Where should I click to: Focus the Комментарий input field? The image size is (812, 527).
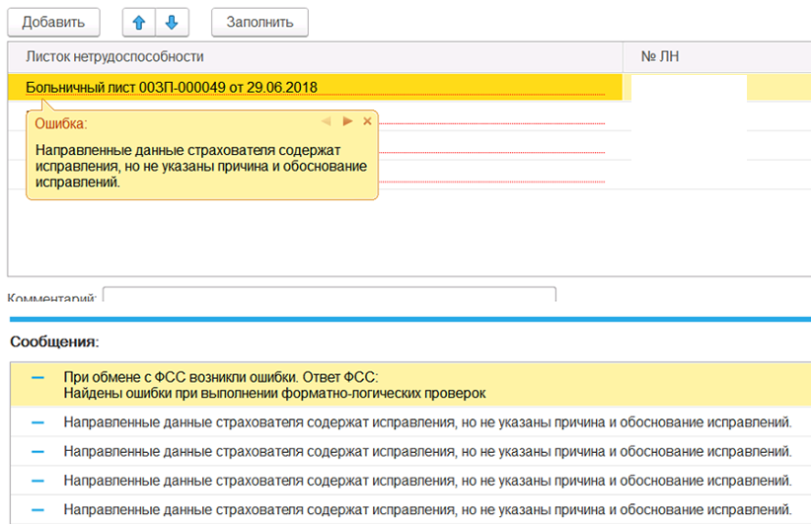(329, 294)
